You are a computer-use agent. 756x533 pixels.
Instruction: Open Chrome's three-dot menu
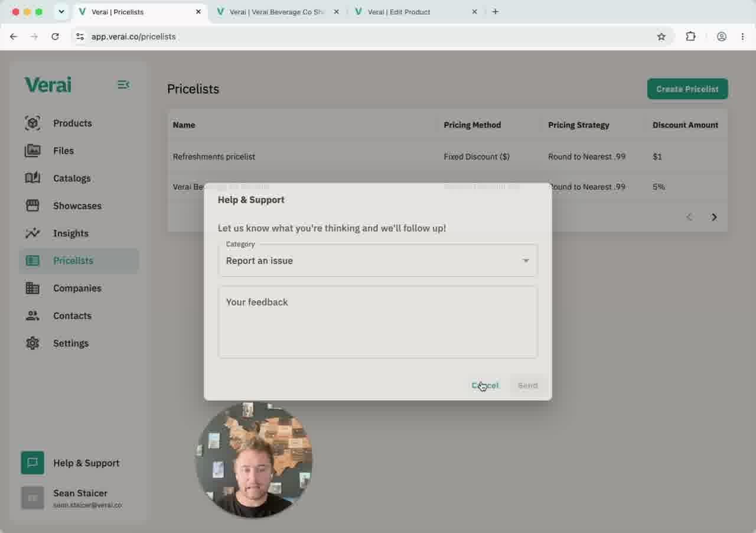pos(742,37)
